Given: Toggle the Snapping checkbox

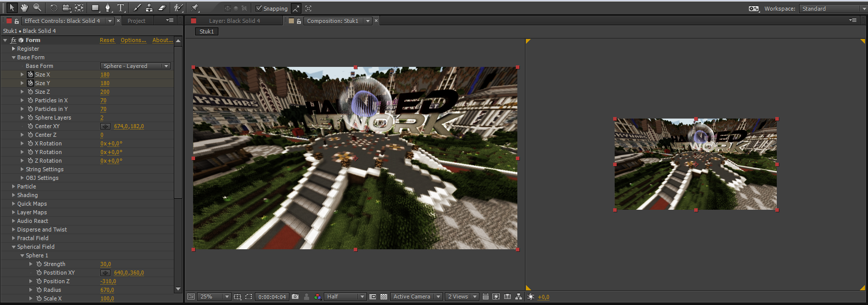Looking at the screenshot, I should (x=259, y=9).
